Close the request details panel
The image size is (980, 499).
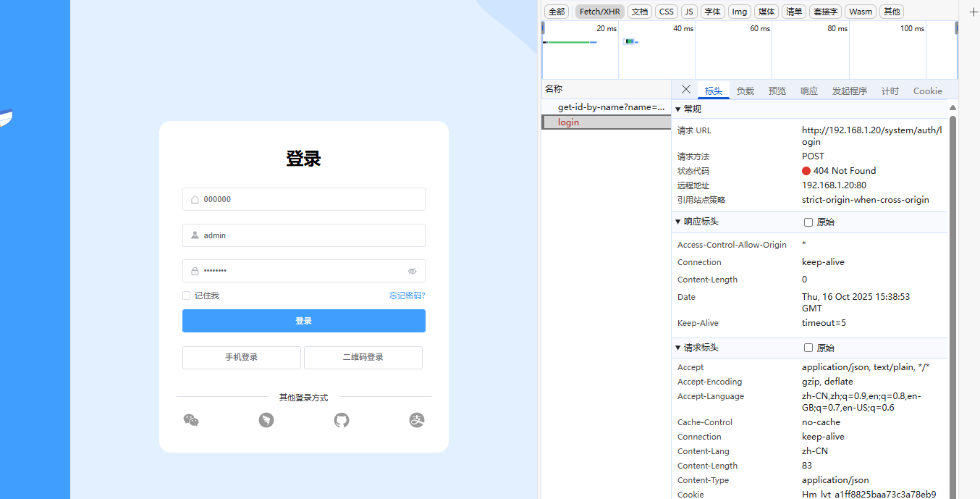tap(686, 90)
